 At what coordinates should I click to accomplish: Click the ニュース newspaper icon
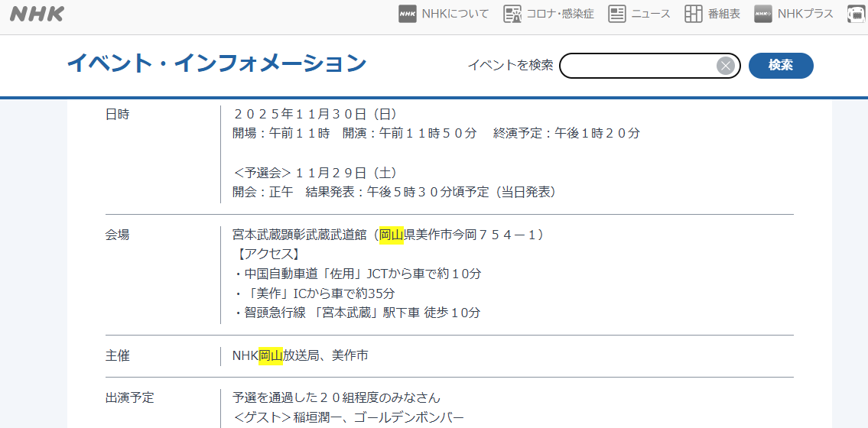pos(616,14)
